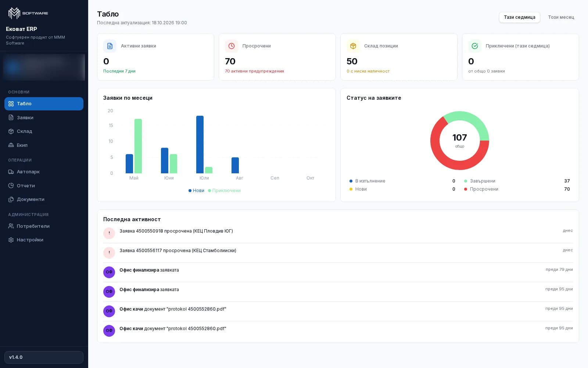Click '70 активни предупреждения' text
This screenshot has height=368, width=588.
pyautogui.click(x=254, y=71)
